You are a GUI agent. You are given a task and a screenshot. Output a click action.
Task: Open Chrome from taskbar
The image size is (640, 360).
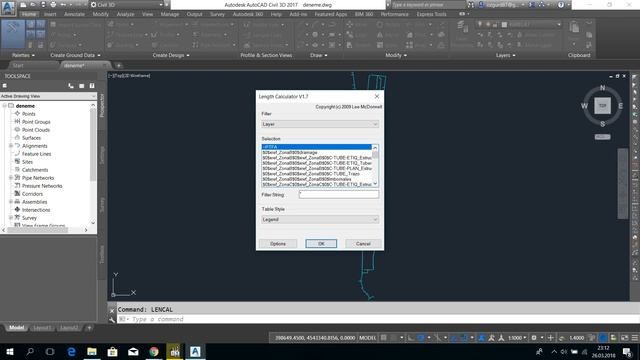154,351
